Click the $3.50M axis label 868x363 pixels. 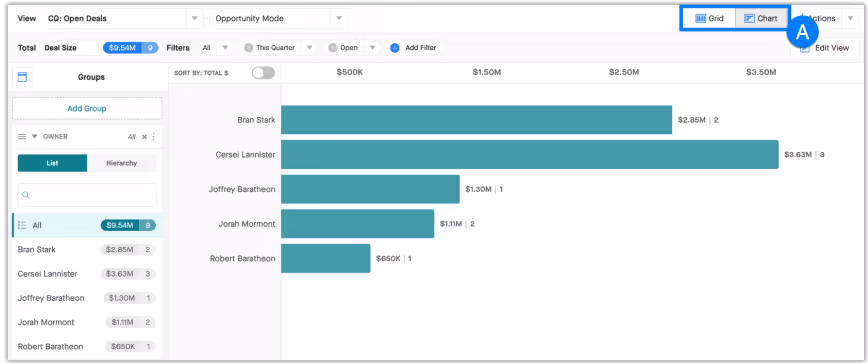point(761,72)
